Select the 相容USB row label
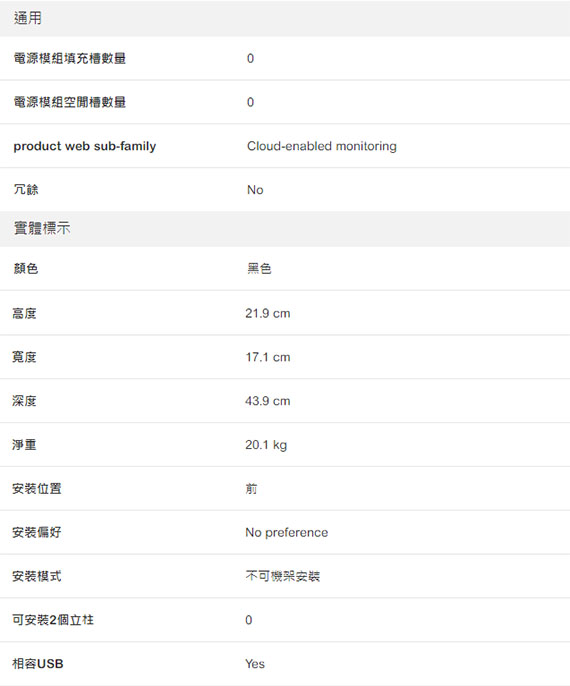 (38, 664)
